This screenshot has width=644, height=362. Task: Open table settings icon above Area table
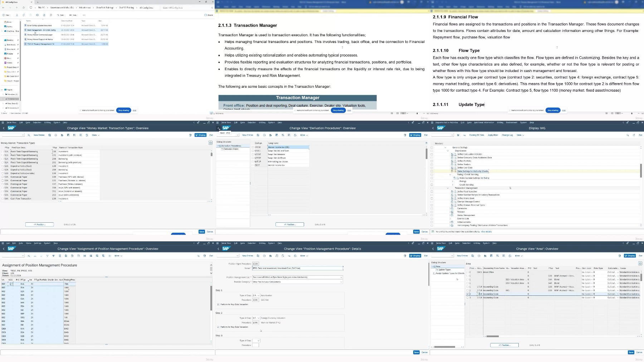pos(640,263)
